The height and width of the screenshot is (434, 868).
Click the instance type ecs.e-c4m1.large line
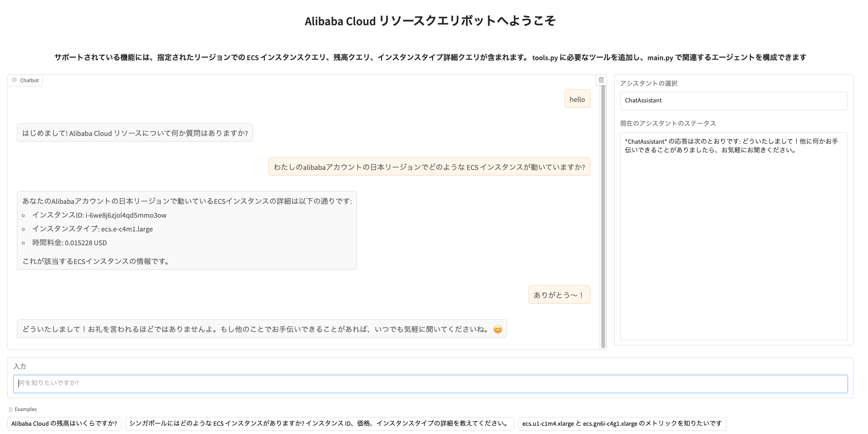coord(92,229)
